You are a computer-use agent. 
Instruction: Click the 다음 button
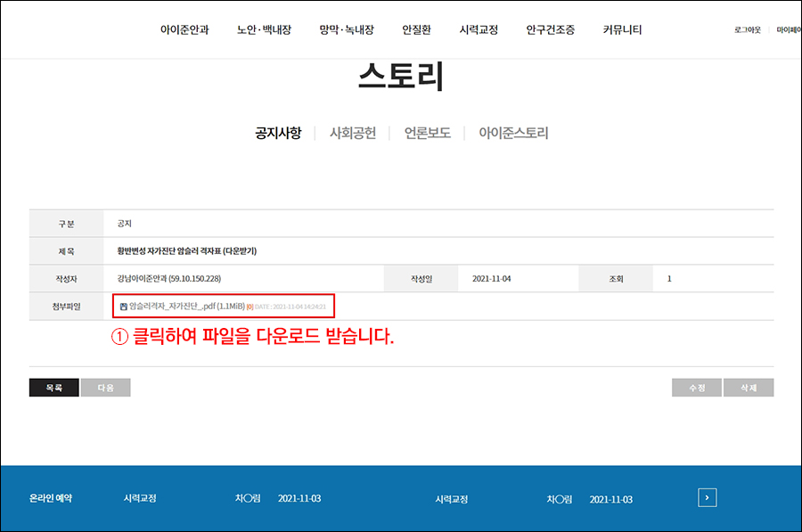point(106,388)
